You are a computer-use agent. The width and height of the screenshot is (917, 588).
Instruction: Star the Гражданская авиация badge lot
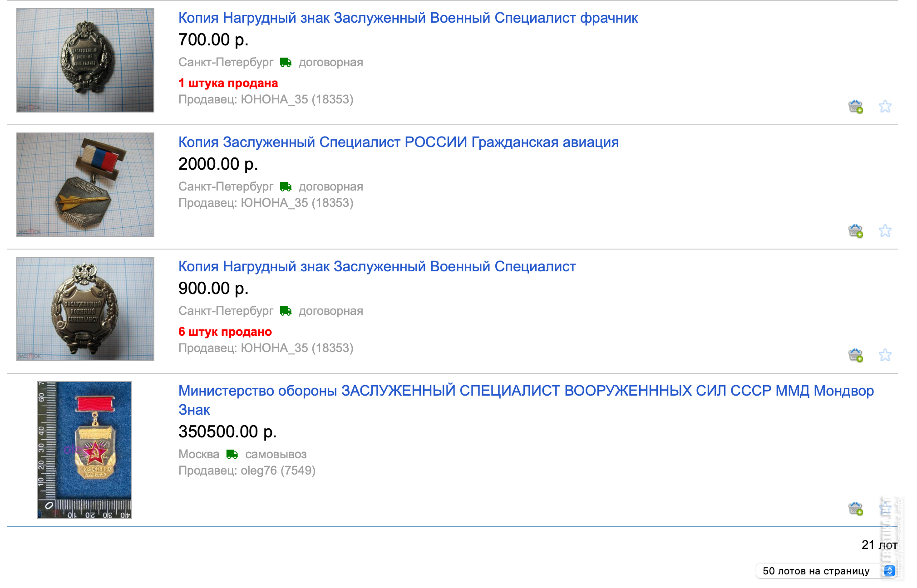tap(885, 231)
